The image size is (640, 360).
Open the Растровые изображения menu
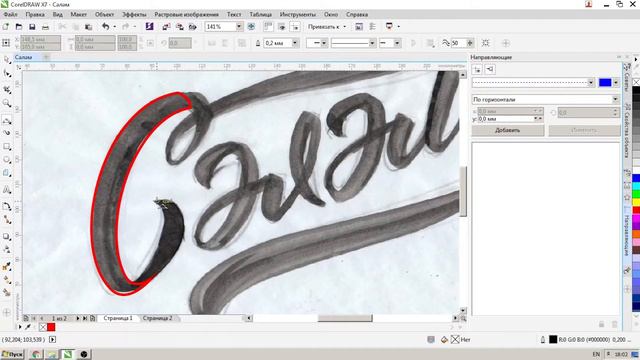tap(187, 14)
